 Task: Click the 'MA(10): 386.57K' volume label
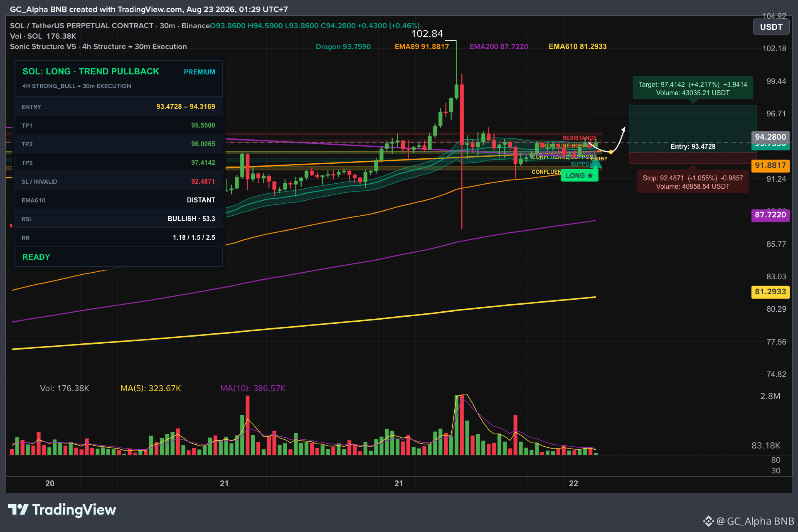253,388
